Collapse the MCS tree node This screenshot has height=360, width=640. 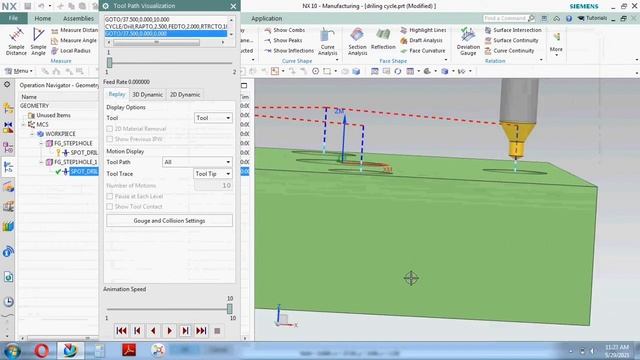pos(24,124)
